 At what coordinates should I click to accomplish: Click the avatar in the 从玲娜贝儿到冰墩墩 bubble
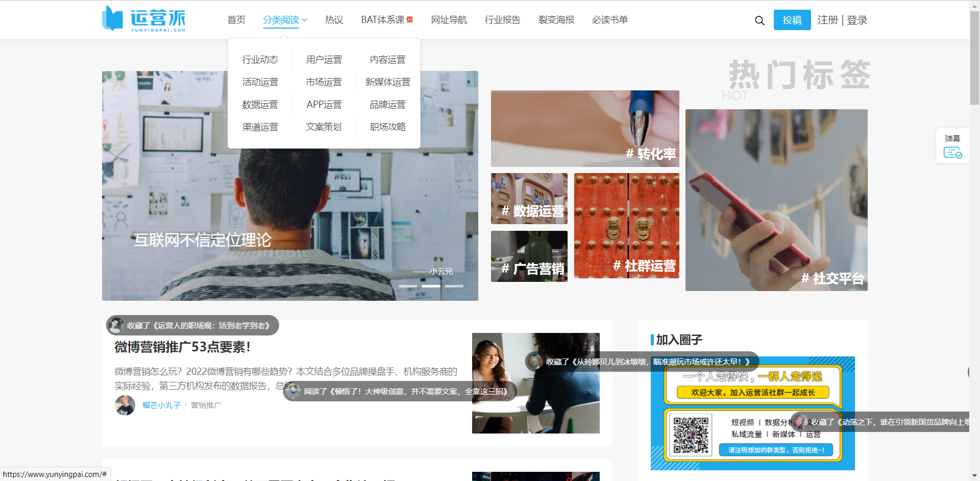pyautogui.click(x=535, y=362)
